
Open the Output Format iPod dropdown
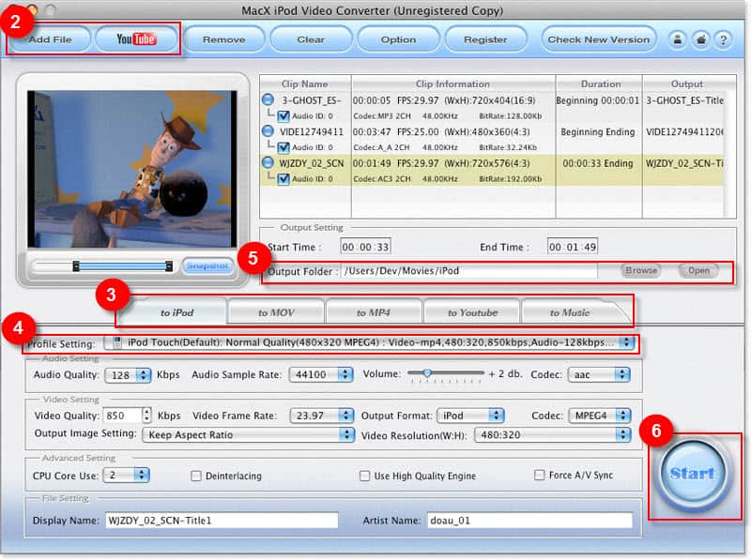pyautogui.click(x=470, y=416)
